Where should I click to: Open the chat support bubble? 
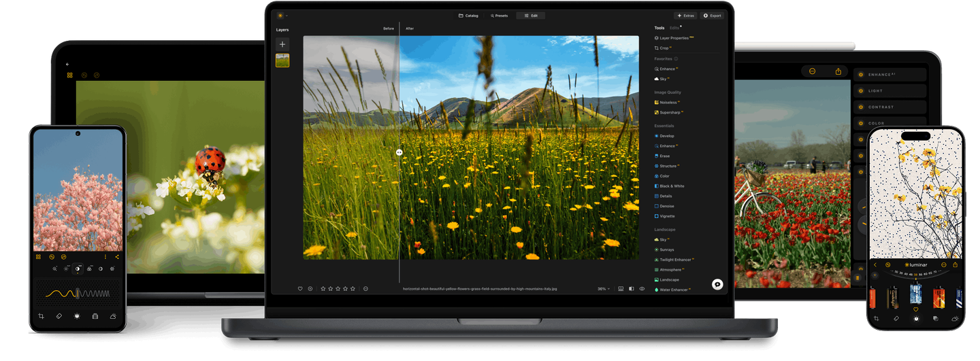tap(717, 285)
